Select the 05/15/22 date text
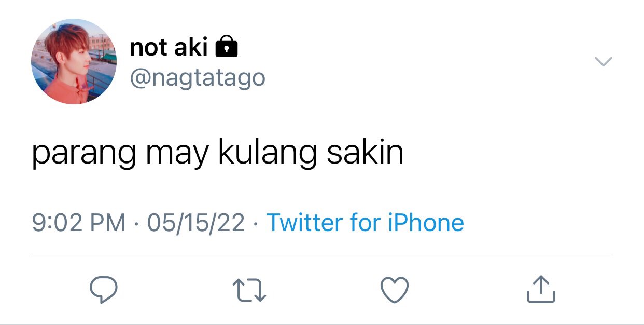The width and height of the screenshot is (644, 325). coord(196,223)
